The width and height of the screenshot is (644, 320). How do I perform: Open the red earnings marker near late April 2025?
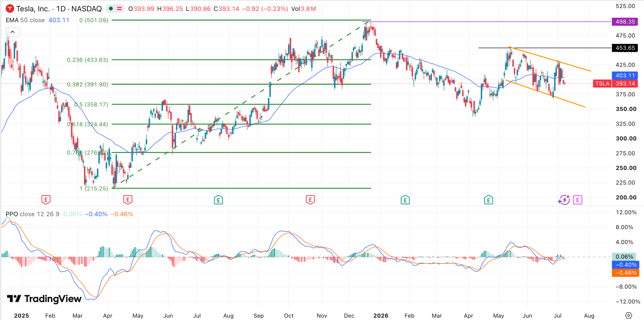[128, 200]
